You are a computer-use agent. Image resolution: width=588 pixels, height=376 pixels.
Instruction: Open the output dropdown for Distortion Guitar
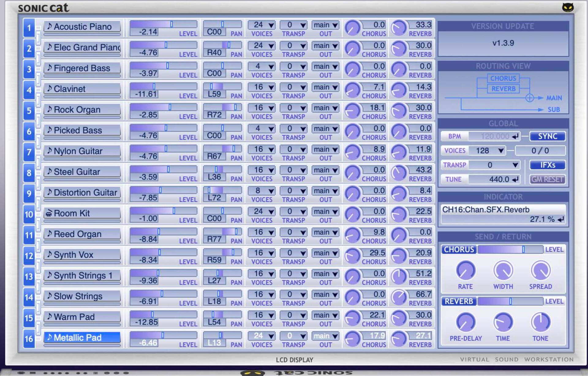click(x=325, y=191)
